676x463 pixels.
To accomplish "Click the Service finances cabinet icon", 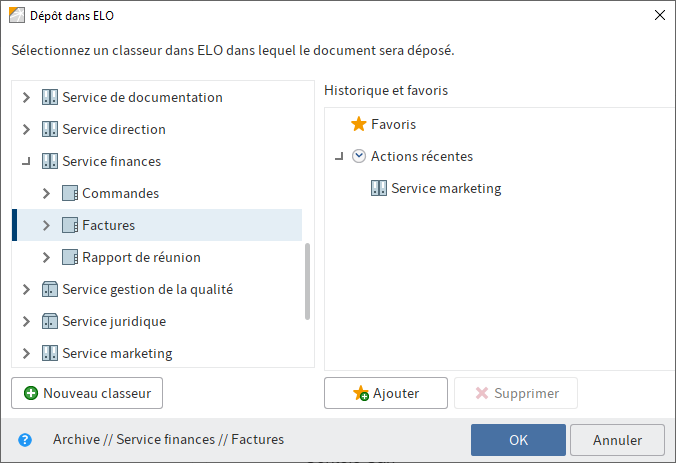I will [50, 161].
